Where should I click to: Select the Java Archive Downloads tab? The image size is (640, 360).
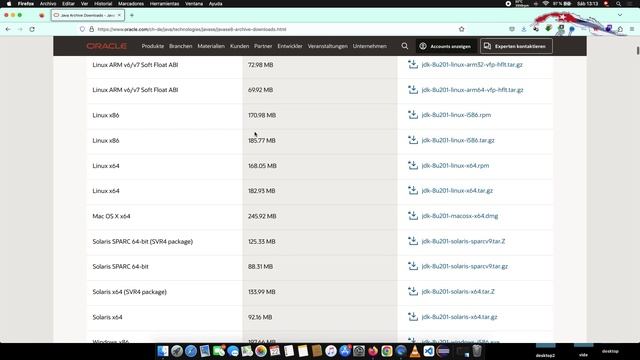point(87,15)
